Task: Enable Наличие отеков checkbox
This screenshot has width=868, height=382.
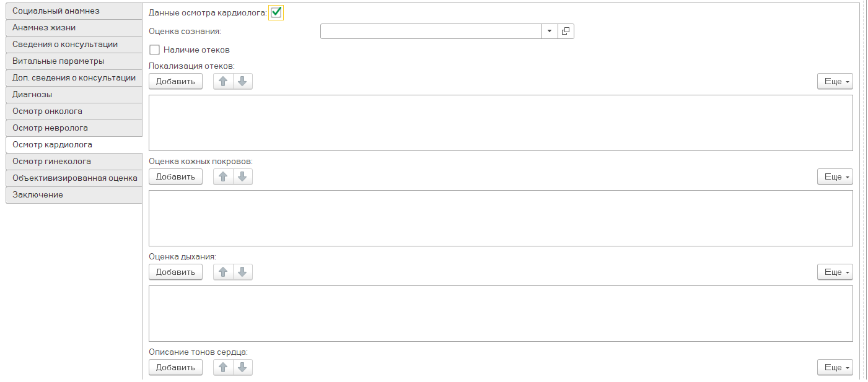Action: [x=155, y=50]
